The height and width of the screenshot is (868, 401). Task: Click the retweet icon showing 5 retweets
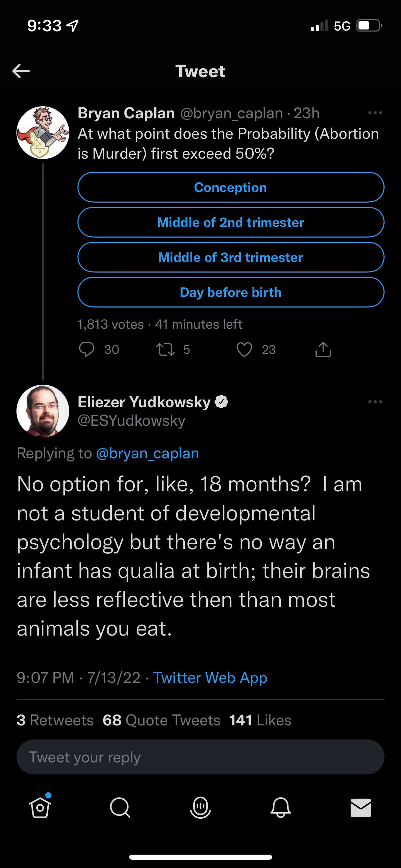point(168,349)
